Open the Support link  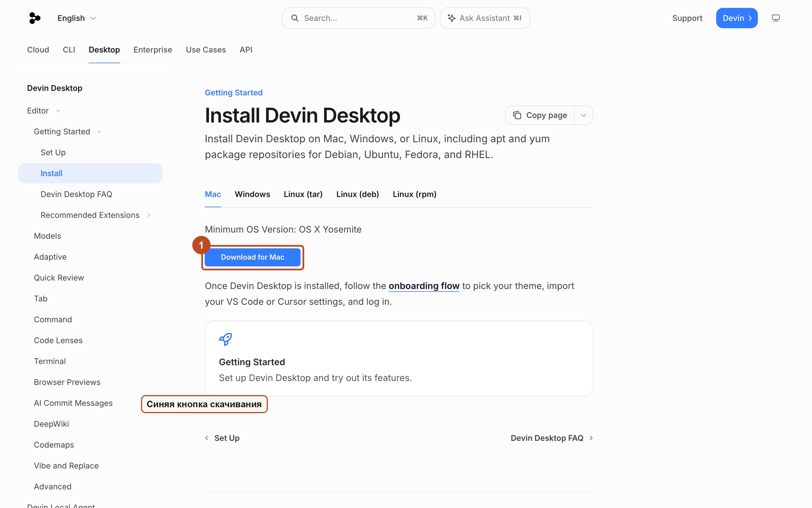coord(687,18)
